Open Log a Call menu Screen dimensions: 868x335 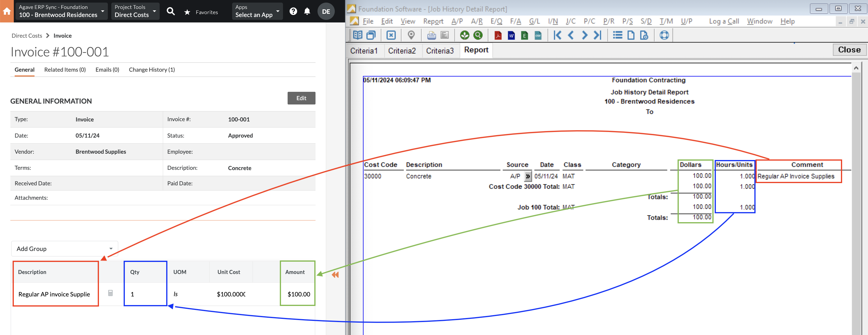[724, 21]
